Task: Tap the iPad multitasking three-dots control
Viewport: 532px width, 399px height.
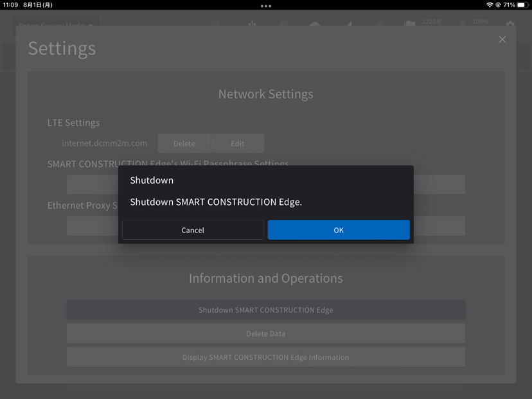Action: point(265,6)
